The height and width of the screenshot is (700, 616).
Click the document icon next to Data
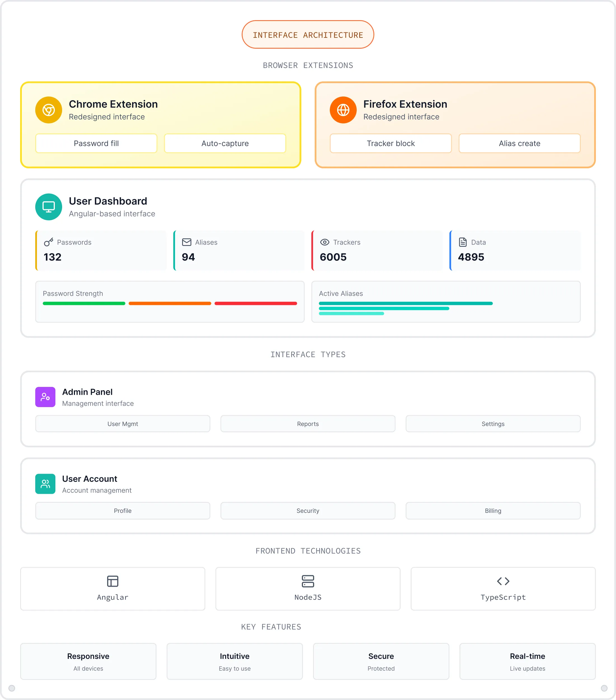pyautogui.click(x=463, y=242)
